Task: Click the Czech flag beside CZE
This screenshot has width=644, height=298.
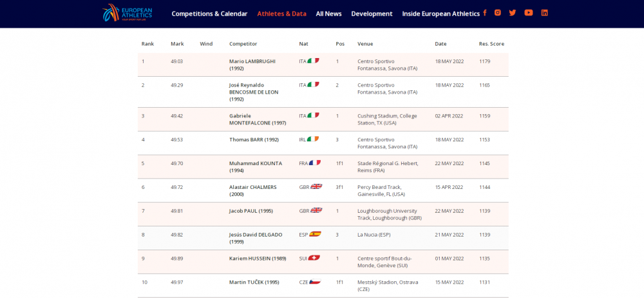Action: click(x=314, y=282)
